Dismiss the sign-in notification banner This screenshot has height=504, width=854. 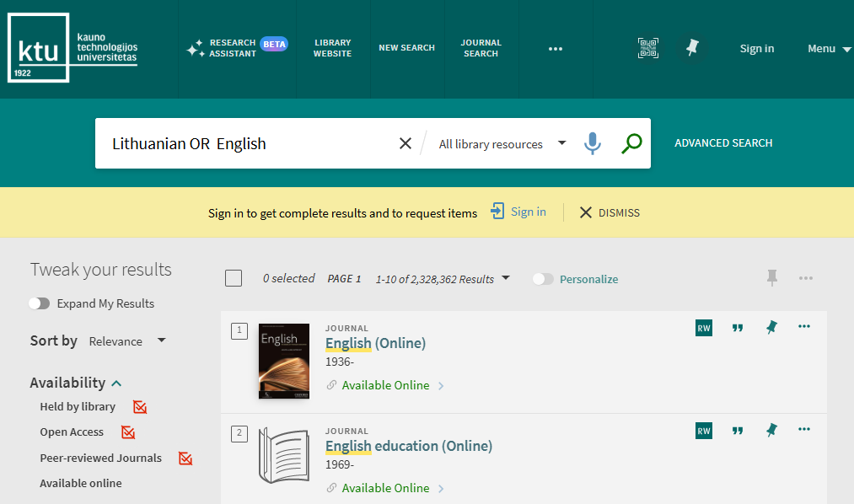610,212
